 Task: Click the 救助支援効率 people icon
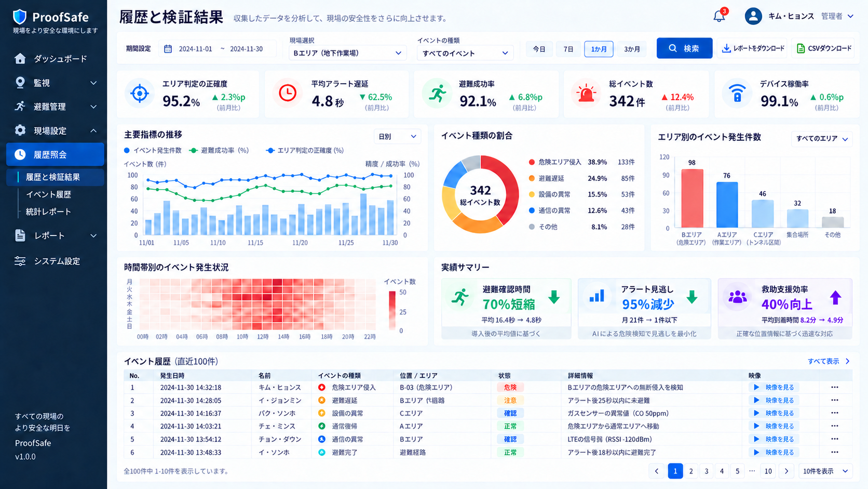coord(737,297)
